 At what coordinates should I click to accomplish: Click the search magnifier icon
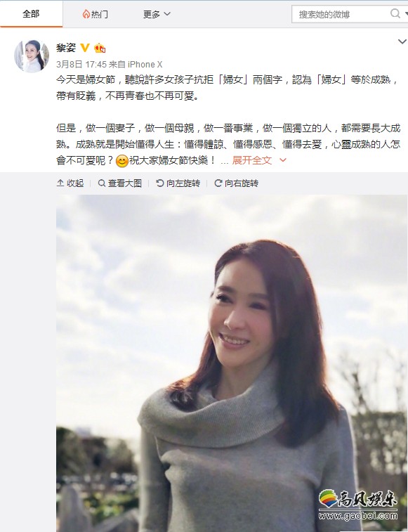(x=395, y=13)
